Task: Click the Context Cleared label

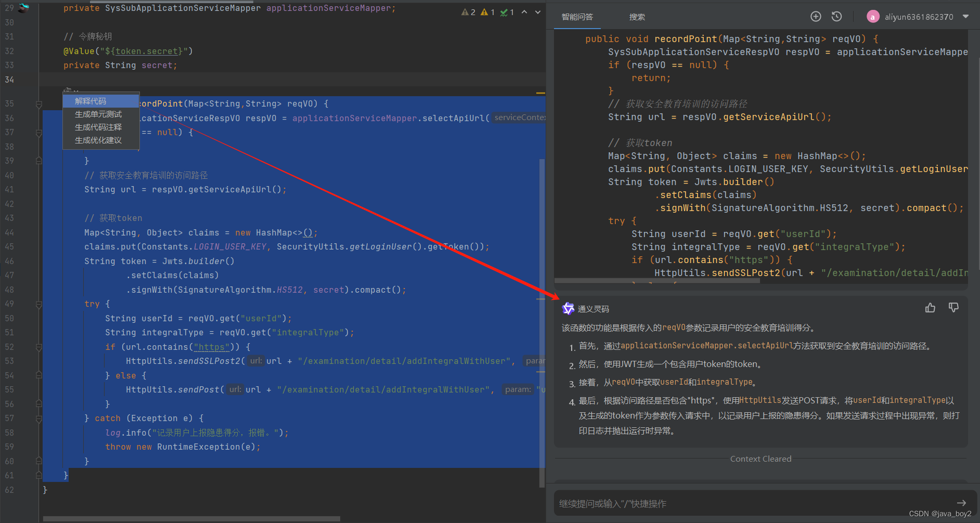Action: (x=760, y=459)
